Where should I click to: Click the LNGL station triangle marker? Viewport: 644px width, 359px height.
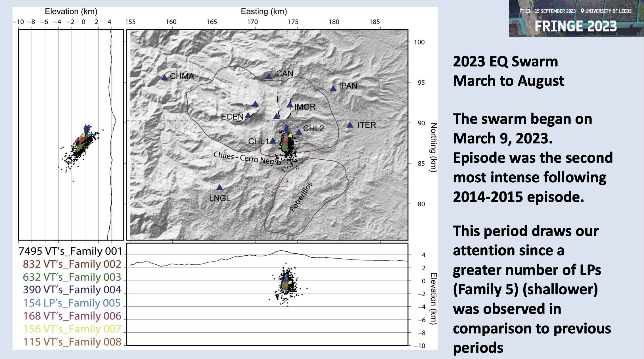click(x=219, y=187)
